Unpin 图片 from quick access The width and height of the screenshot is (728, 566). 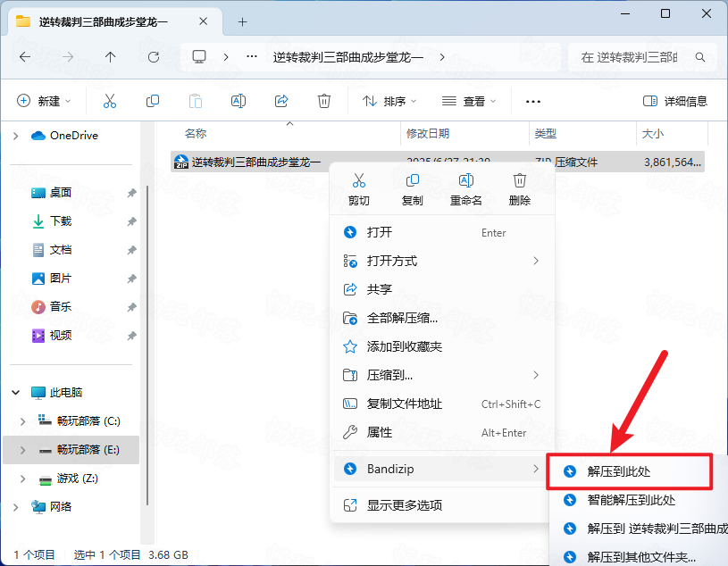[x=132, y=279]
